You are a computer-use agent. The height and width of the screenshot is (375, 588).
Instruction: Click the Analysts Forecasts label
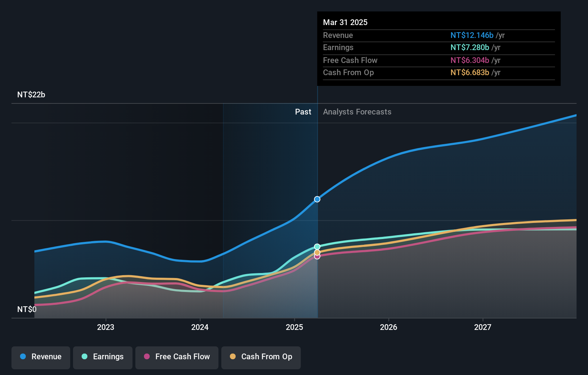(357, 112)
